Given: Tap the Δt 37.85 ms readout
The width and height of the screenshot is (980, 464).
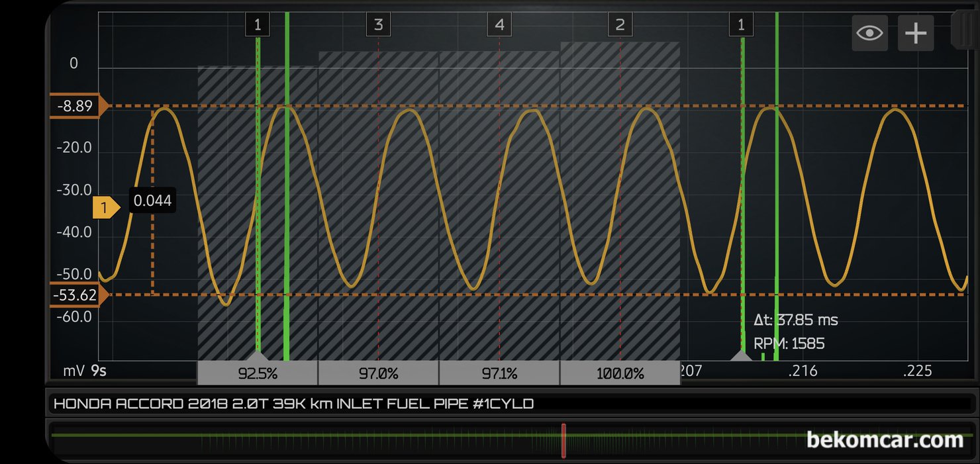Looking at the screenshot, I should coord(795,320).
